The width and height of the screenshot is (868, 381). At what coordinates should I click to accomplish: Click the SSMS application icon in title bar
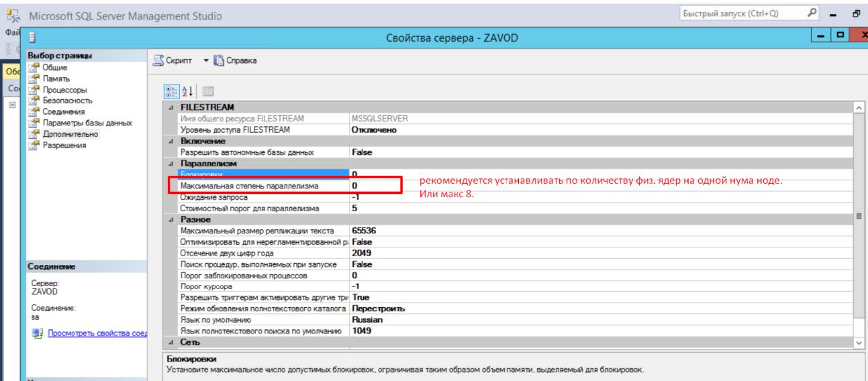tap(14, 14)
